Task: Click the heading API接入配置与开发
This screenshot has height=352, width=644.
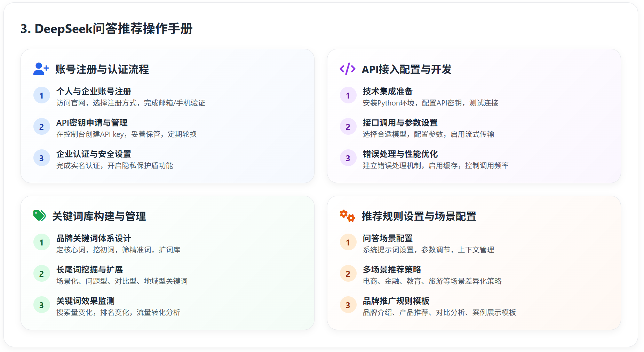Action: tap(407, 69)
